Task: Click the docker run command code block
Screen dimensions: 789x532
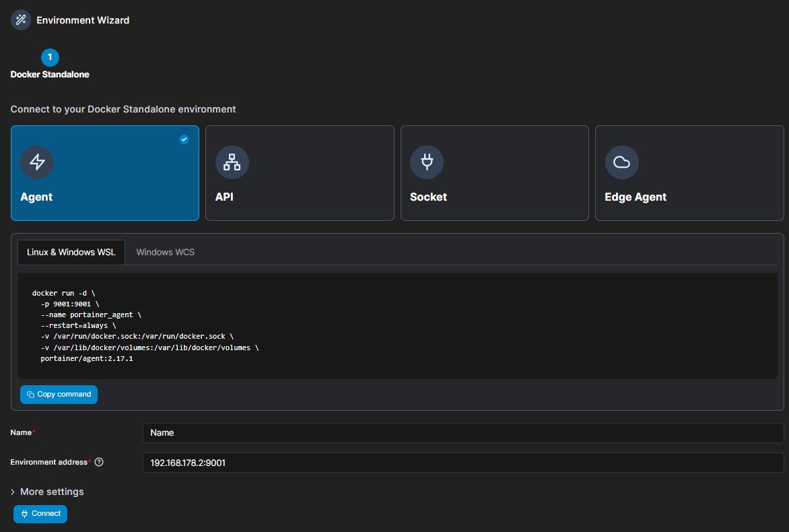Action: [397, 326]
